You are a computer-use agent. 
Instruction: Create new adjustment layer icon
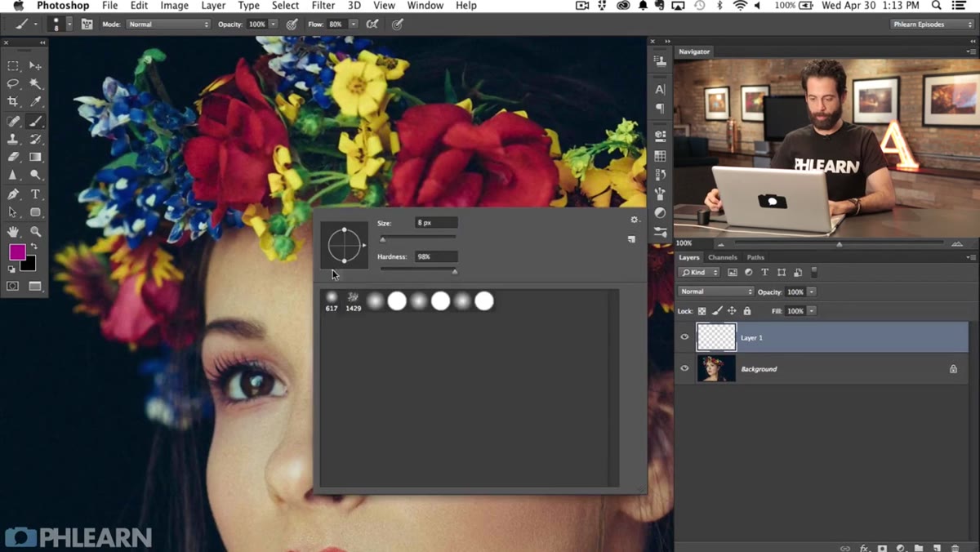[901, 548]
